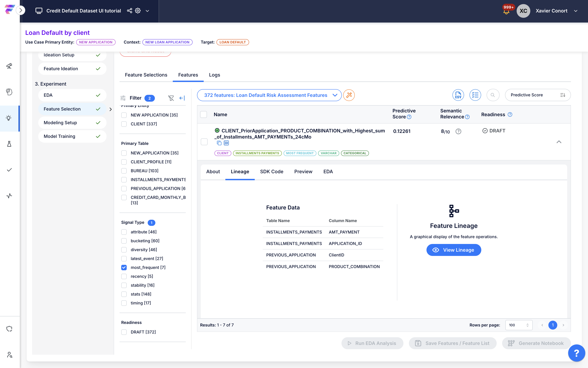This screenshot has height=368, width=588.
Task: Open the checklist view icon
Action: coord(475,95)
